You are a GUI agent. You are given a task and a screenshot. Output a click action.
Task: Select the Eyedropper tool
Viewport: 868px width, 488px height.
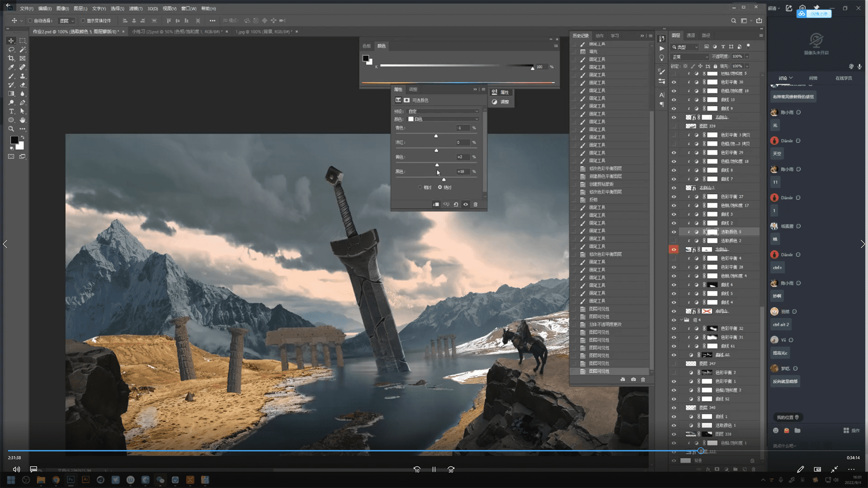[x=11, y=67]
